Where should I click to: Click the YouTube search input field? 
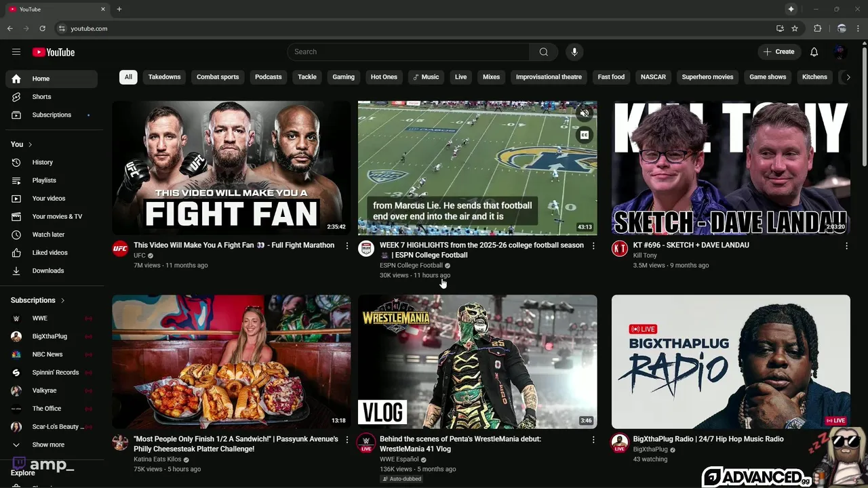click(408, 52)
